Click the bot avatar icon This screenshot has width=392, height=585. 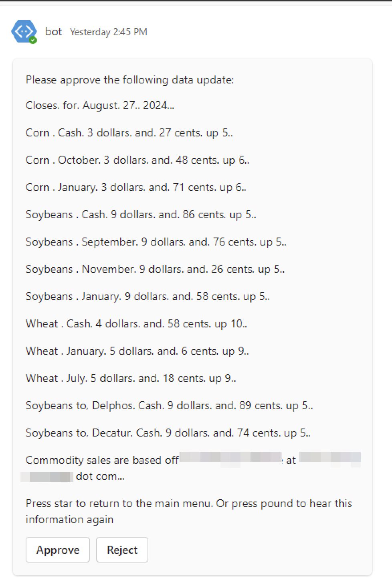tap(24, 32)
